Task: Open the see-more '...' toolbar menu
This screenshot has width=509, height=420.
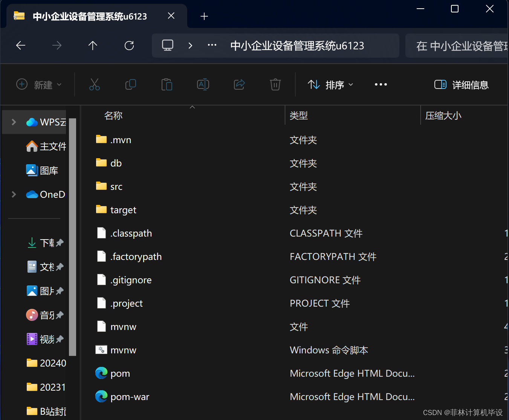Action: click(381, 84)
